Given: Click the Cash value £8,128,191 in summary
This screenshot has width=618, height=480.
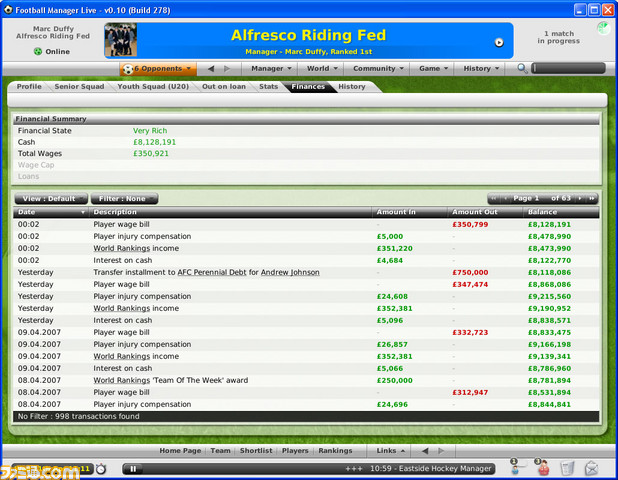Looking at the screenshot, I should click(x=154, y=142).
